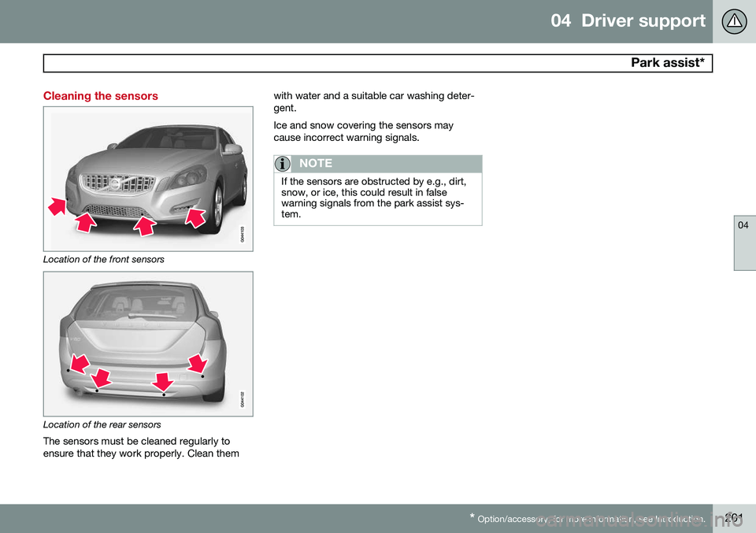The width and height of the screenshot is (756, 533).
Task: Click the info icon beside NOTE
Action: [x=283, y=164]
